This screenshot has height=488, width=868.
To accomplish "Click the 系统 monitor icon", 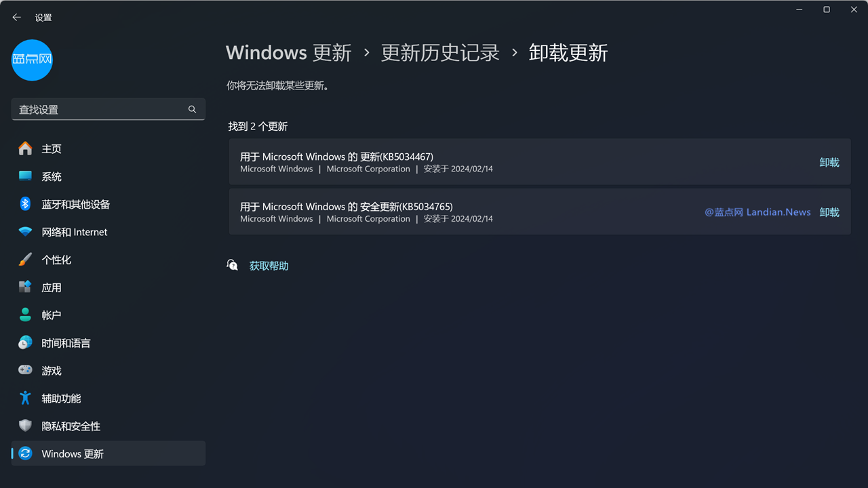I will pos(25,176).
